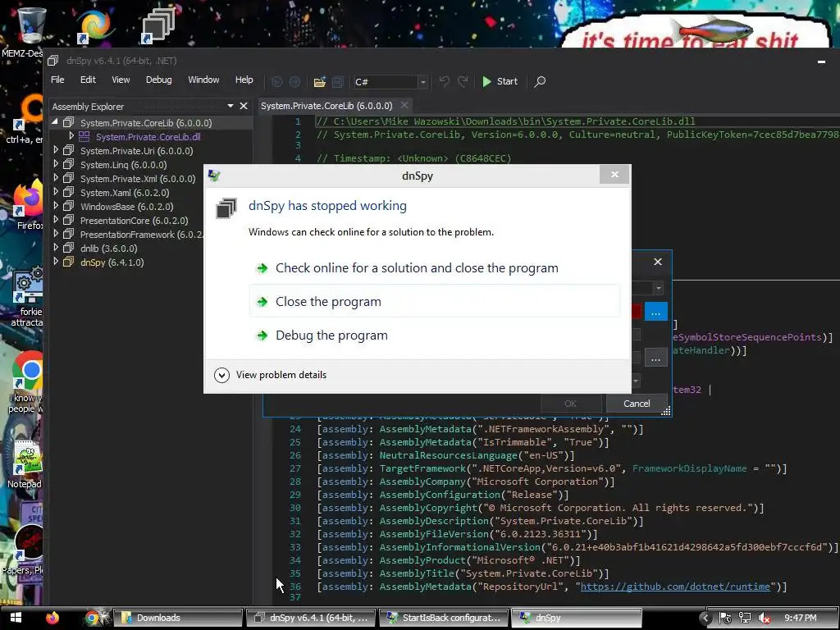Open the File menu

[x=57, y=80]
